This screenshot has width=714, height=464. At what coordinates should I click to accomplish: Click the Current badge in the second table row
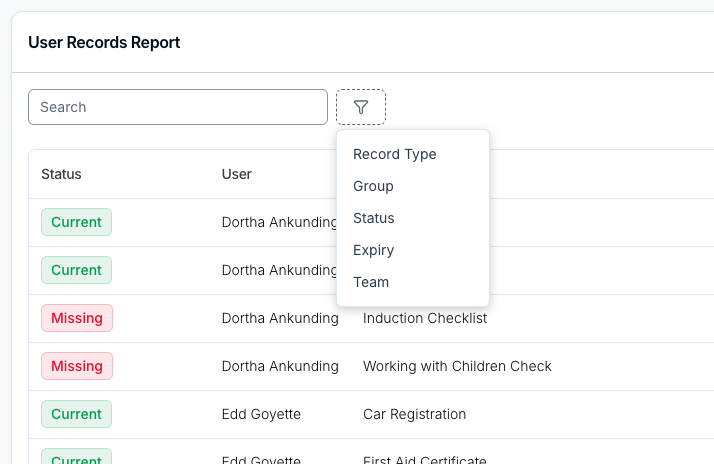[x=76, y=270]
